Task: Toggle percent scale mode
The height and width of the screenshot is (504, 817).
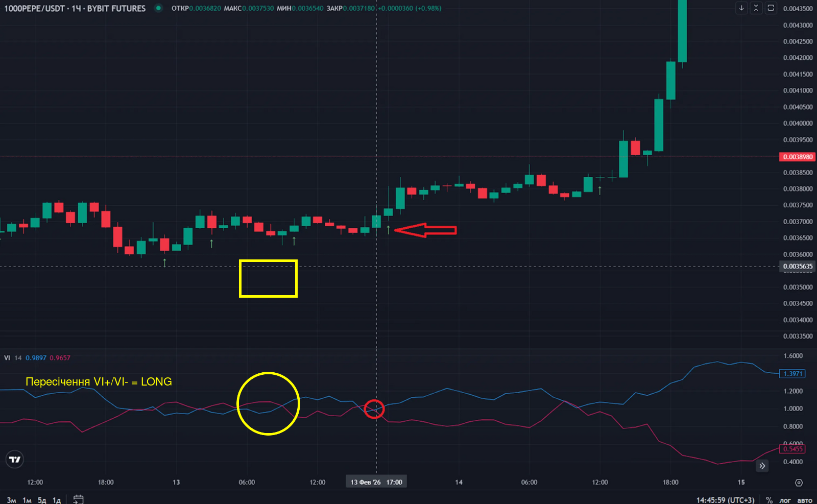Action: click(770, 500)
